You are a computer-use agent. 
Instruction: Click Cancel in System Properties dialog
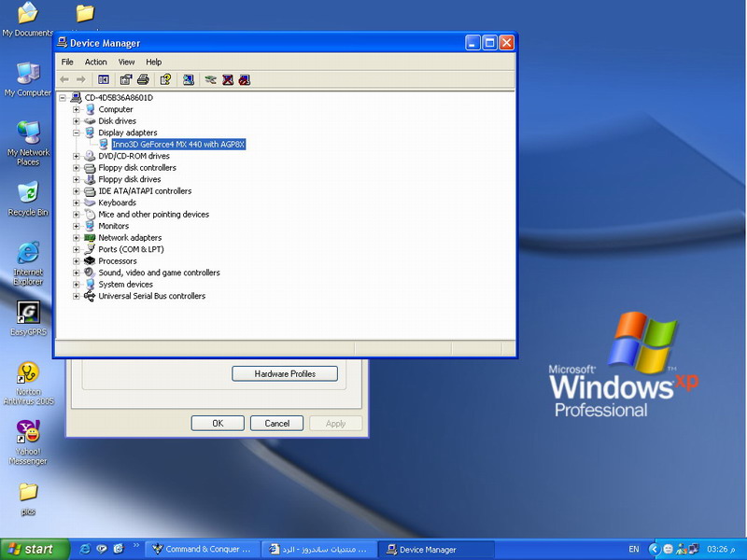(276, 424)
